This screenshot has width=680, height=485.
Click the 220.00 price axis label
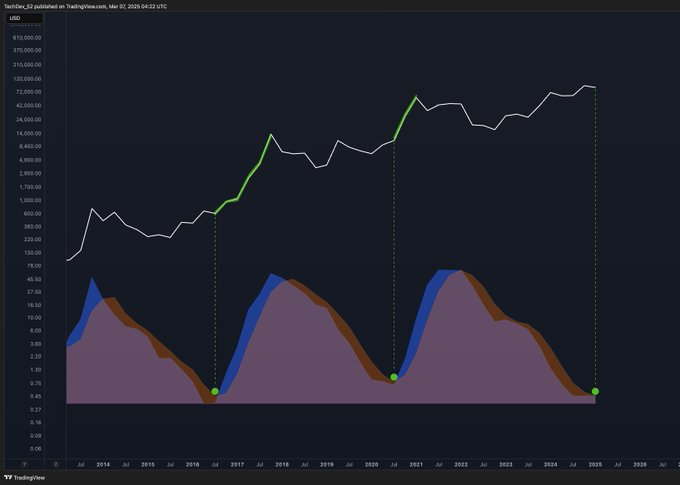33,239
